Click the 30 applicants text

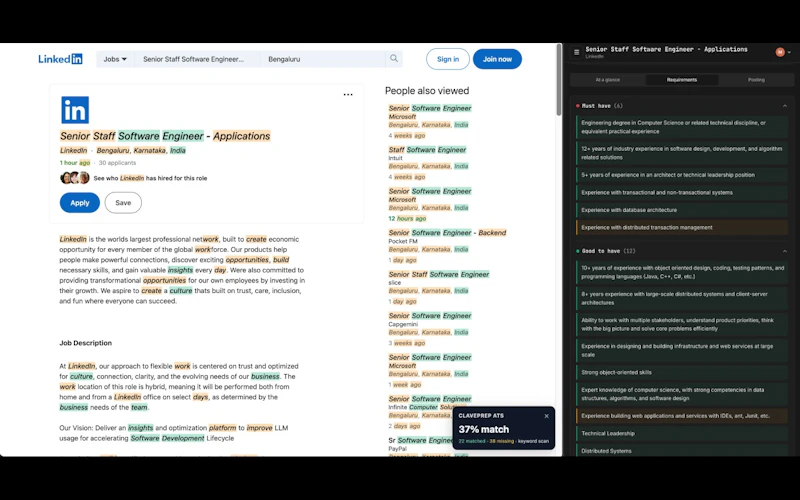117,163
